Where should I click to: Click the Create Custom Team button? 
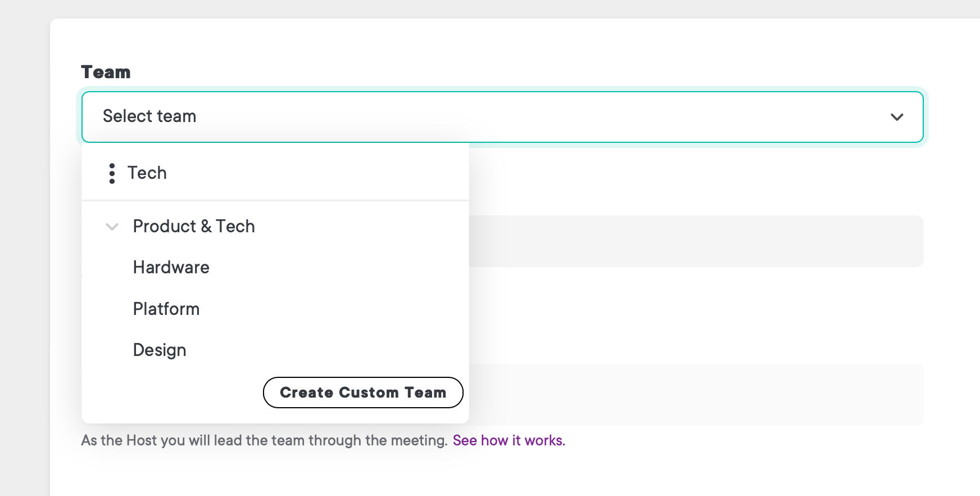pos(363,393)
